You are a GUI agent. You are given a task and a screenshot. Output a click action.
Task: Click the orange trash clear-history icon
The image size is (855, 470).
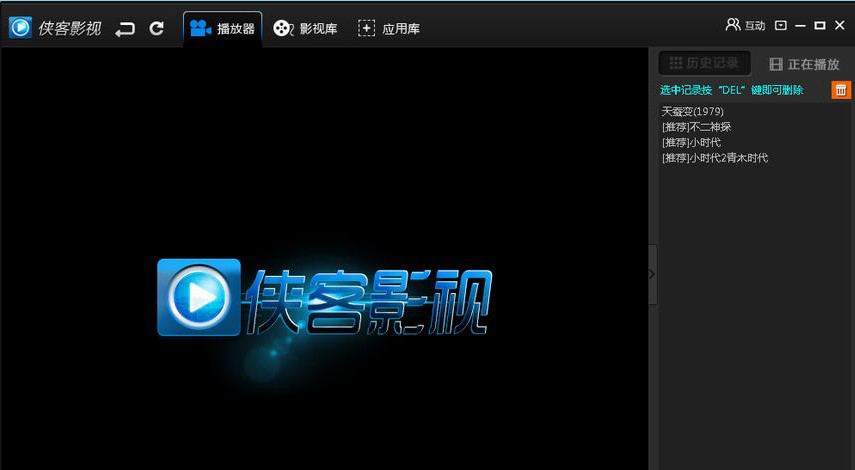point(841,90)
